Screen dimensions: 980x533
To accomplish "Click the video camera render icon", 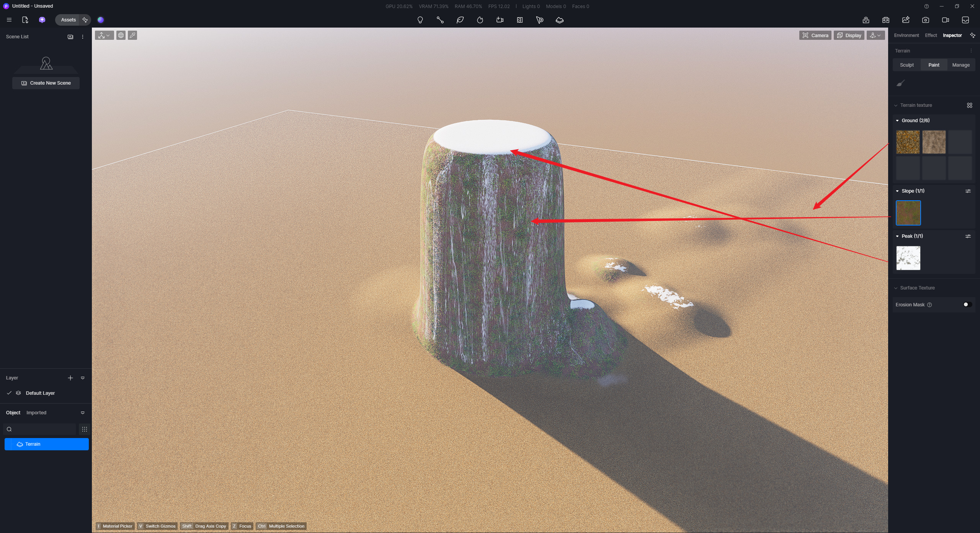I will coord(946,20).
